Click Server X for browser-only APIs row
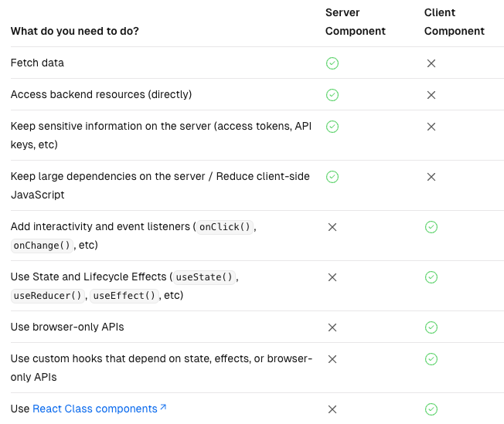The width and height of the screenshot is (504, 424). (x=332, y=327)
